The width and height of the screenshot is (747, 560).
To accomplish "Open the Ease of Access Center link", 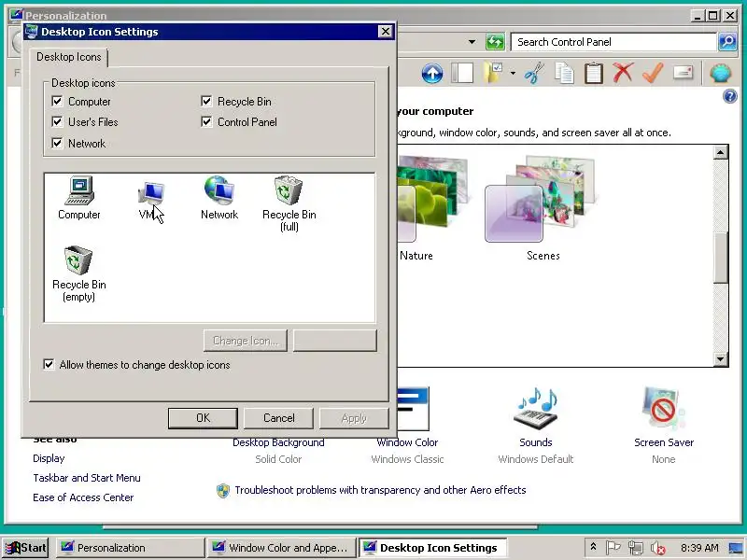I will pos(83,497).
